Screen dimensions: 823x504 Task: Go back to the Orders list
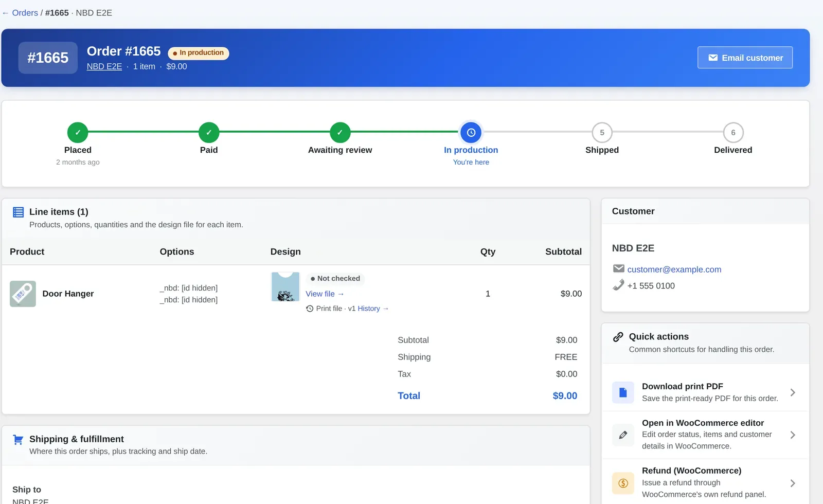point(25,13)
